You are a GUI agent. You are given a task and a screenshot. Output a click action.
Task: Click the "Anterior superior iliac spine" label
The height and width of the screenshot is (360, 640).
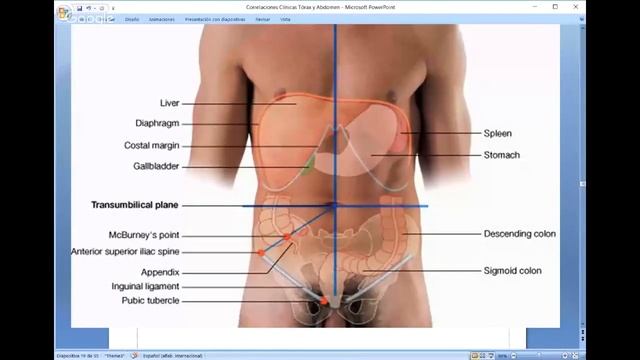(x=125, y=251)
